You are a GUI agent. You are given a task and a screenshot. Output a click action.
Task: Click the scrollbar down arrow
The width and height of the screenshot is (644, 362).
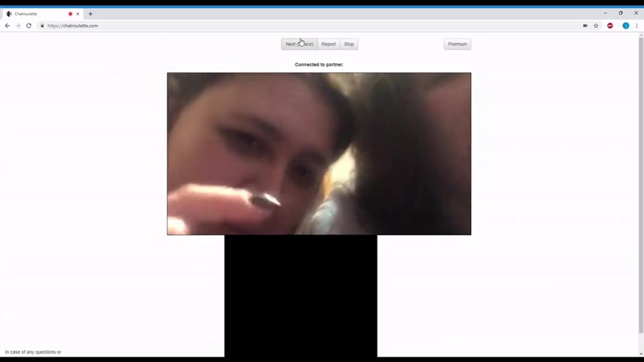pos(641,354)
